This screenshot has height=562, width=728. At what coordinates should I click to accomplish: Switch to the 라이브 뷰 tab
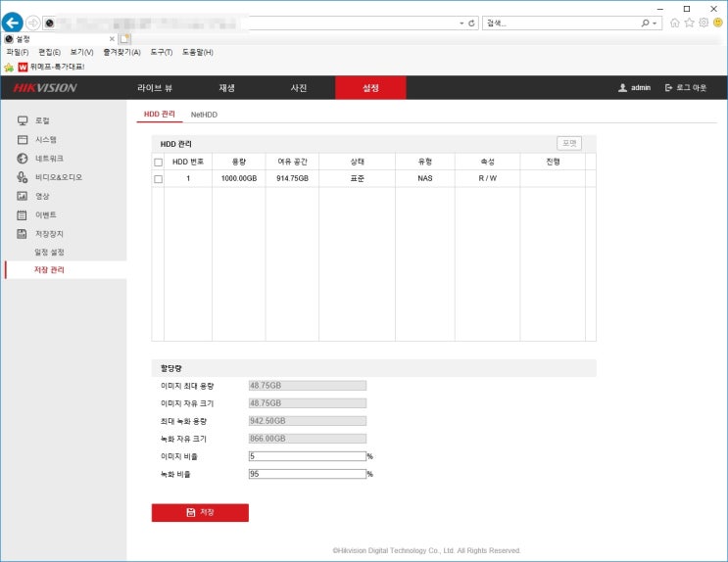(155, 88)
